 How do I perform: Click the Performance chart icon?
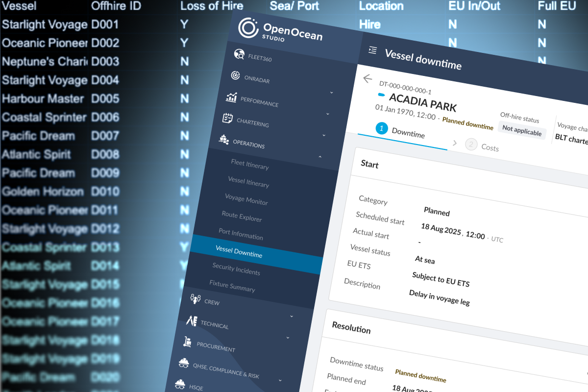click(231, 98)
